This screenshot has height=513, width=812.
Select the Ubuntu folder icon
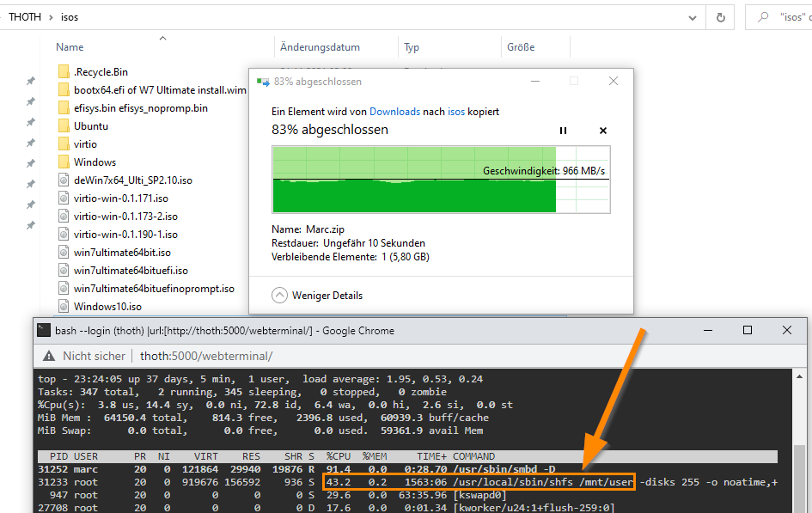[x=64, y=125]
